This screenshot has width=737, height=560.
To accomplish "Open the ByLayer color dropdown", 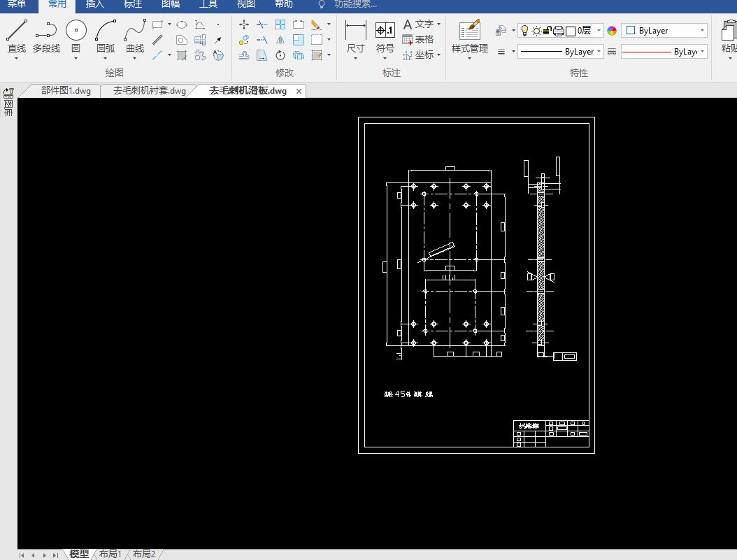I will pyautogui.click(x=664, y=31).
